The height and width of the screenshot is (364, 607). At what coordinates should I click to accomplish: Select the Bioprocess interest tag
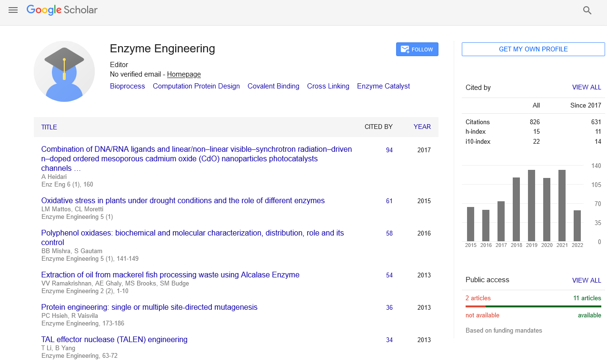(127, 86)
